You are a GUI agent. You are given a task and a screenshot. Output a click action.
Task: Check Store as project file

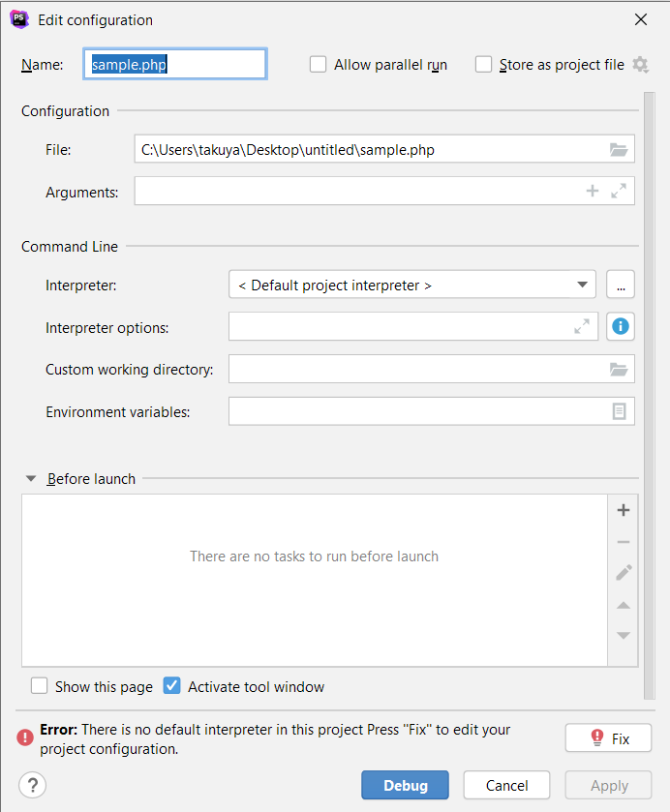(x=484, y=65)
